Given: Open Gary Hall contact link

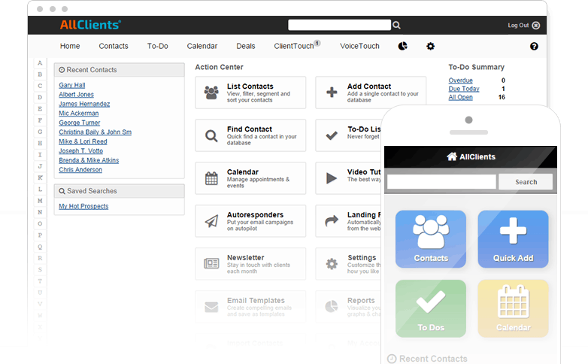Looking at the screenshot, I should pos(72,85).
